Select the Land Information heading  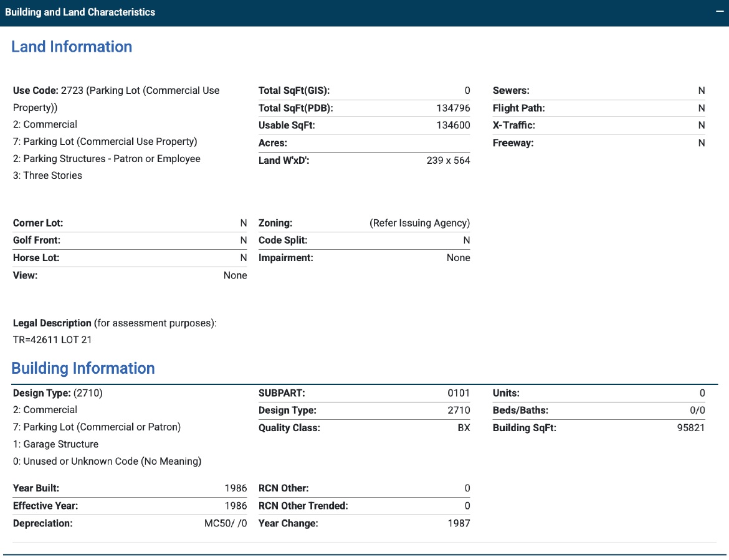(x=72, y=47)
